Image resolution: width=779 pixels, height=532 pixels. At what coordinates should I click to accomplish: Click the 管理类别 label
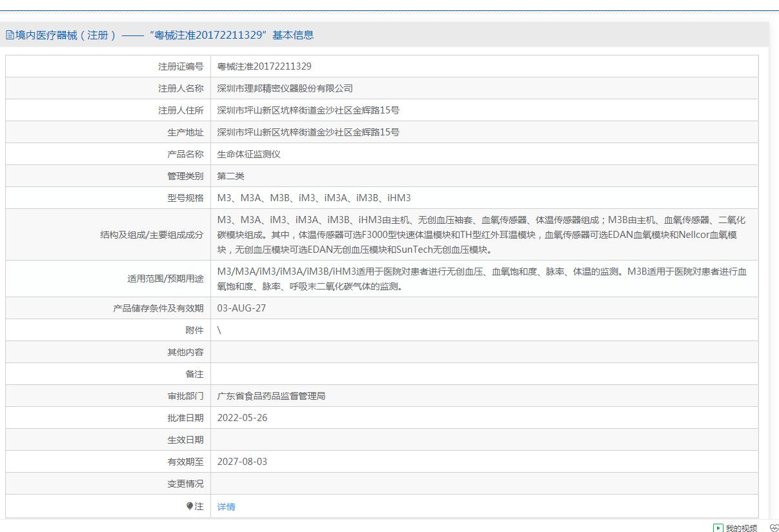[x=185, y=176]
